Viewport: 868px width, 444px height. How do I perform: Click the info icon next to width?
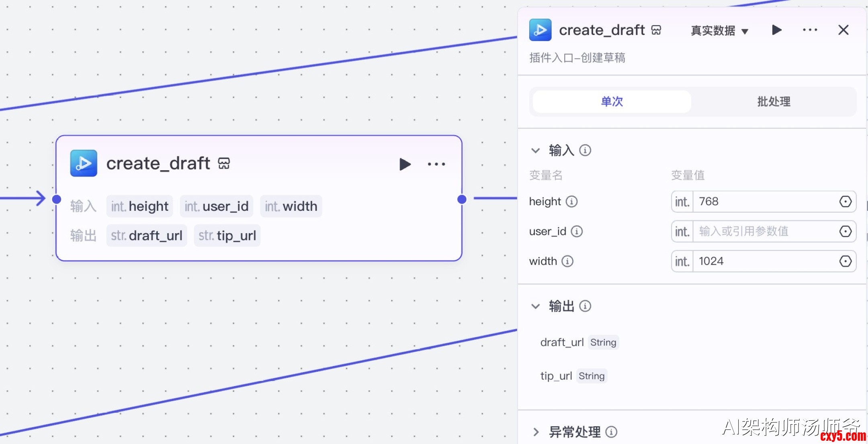pos(567,261)
